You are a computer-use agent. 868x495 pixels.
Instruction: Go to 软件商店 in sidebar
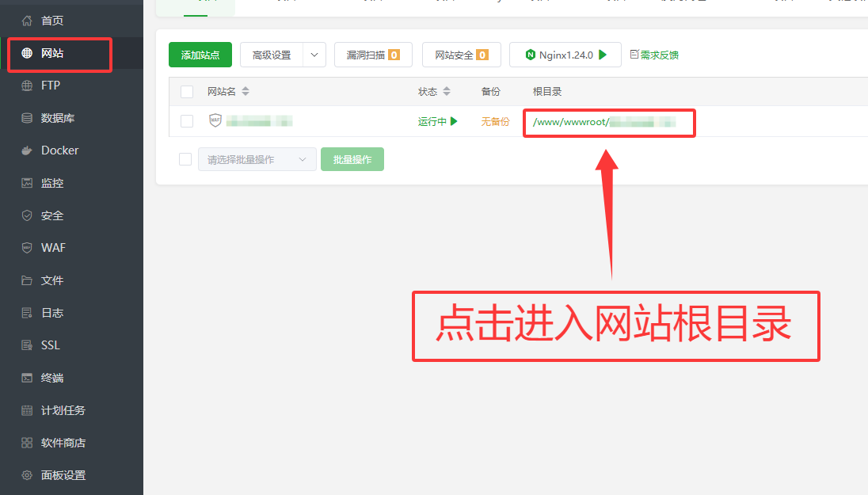coord(63,443)
